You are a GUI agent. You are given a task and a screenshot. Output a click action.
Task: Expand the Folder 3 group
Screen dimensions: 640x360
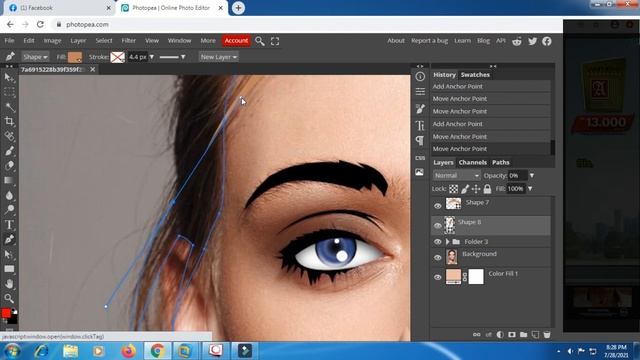click(447, 242)
